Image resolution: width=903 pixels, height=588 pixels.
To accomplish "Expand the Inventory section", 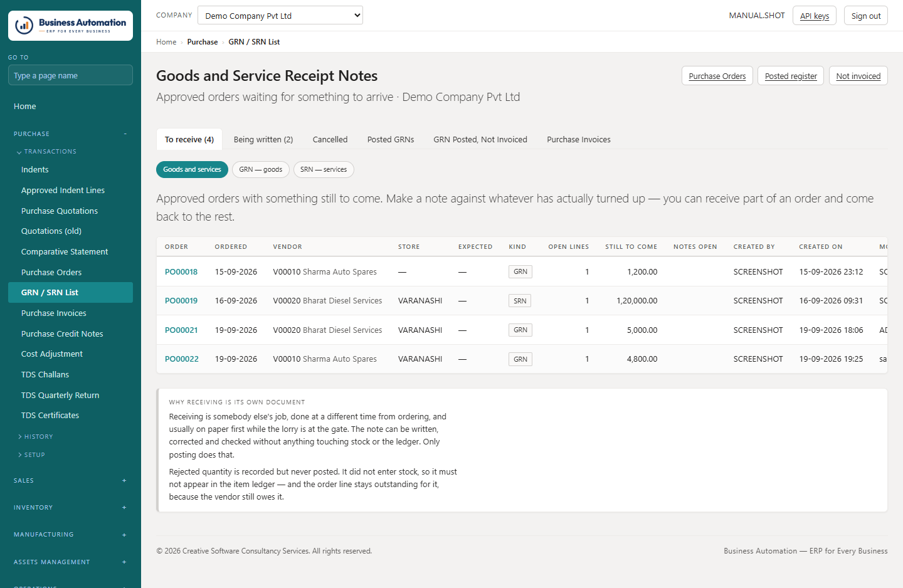I will [70, 508].
